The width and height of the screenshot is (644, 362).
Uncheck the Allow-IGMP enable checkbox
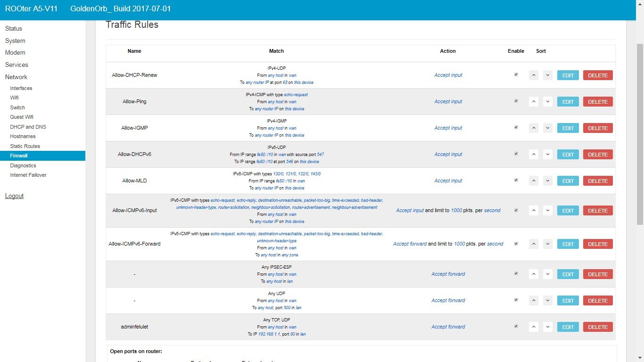point(516,127)
